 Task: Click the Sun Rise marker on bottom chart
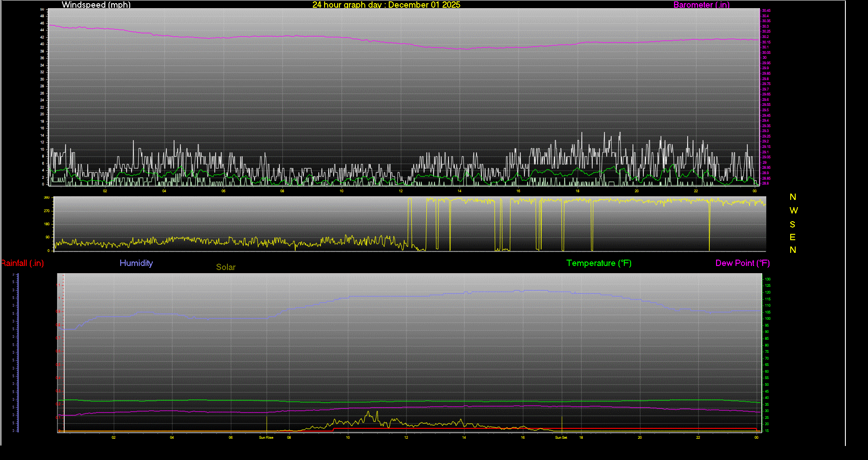[266, 437]
